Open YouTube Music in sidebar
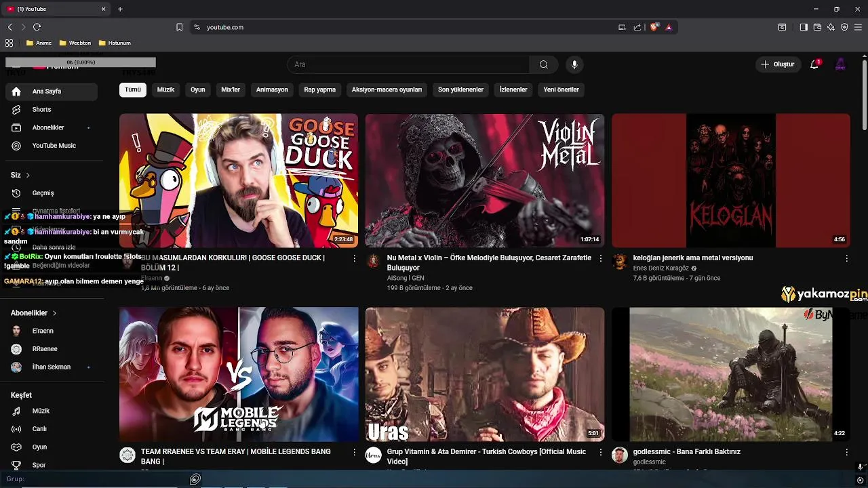 point(52,146)
